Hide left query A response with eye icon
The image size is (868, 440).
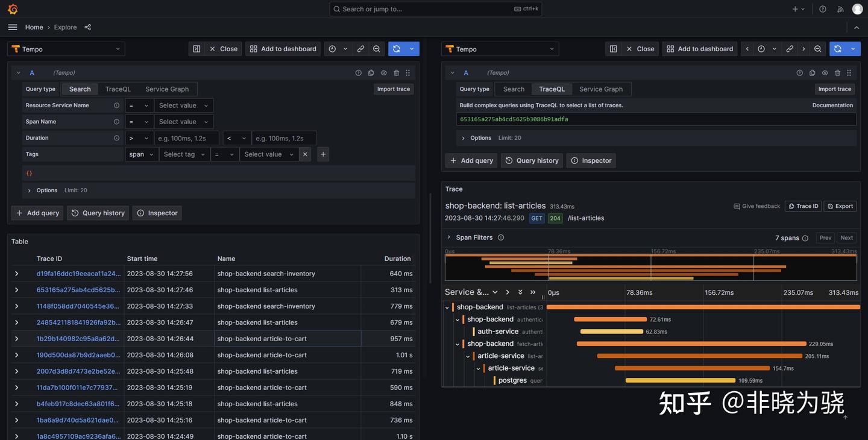[382, 71]
